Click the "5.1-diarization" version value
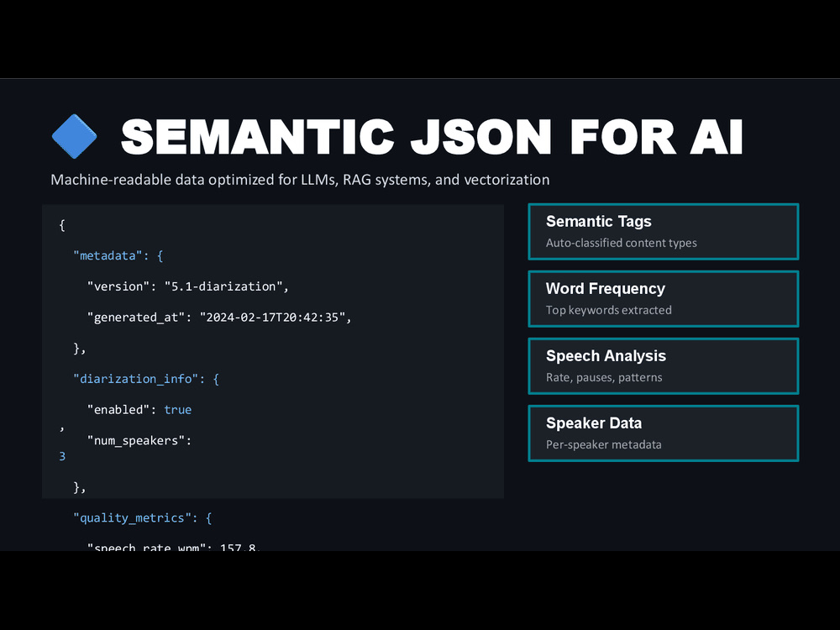This screenshot has height=630, width=840. click(223, 286)
